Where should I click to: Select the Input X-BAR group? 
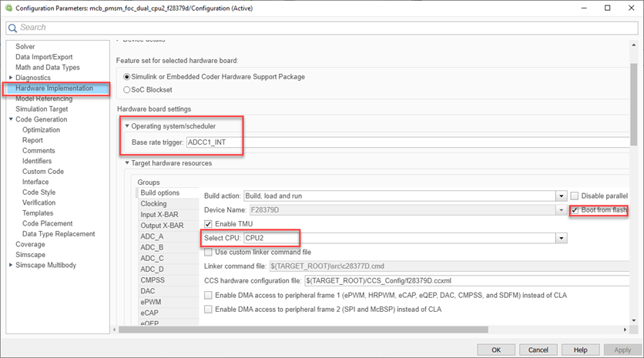(168, 214)
